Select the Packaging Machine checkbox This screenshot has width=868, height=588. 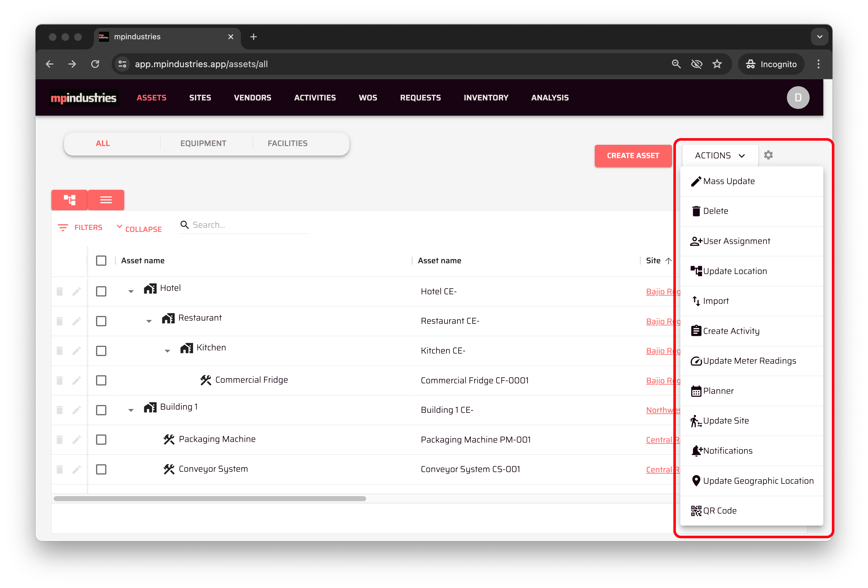point(101,439)
